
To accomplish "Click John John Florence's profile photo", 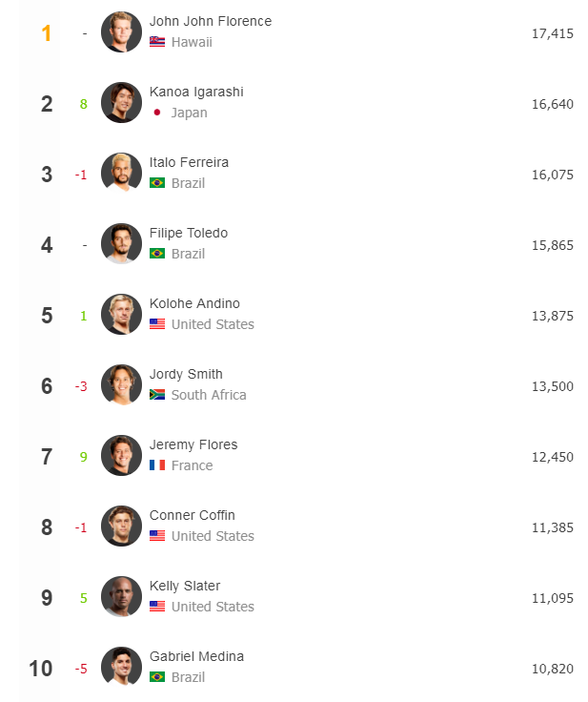I will 121,32.
